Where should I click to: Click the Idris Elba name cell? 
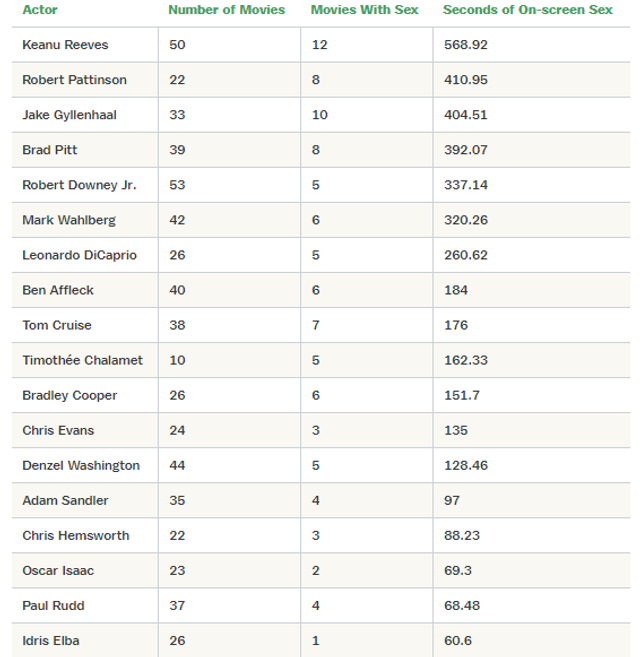51,640
